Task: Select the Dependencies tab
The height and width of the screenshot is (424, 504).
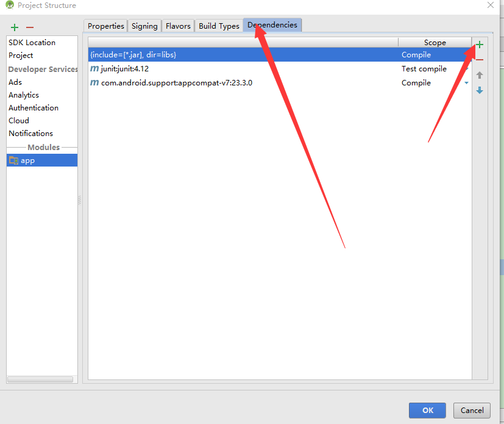Action: (272, 25)
